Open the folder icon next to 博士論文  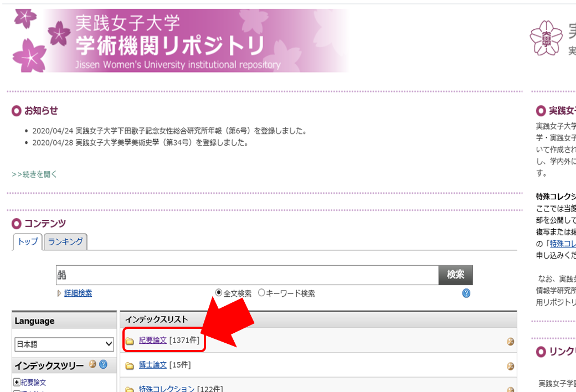click(x=130, y=365)
